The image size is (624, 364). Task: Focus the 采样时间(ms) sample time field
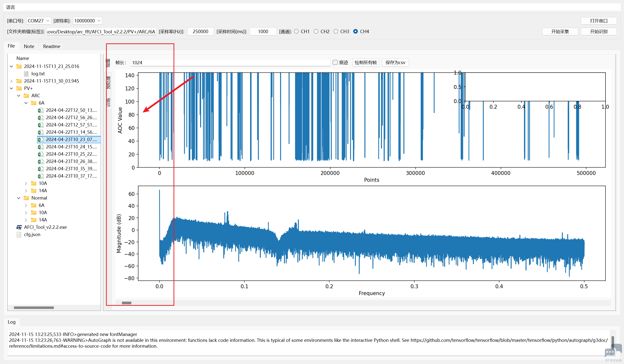coord(263,32)
